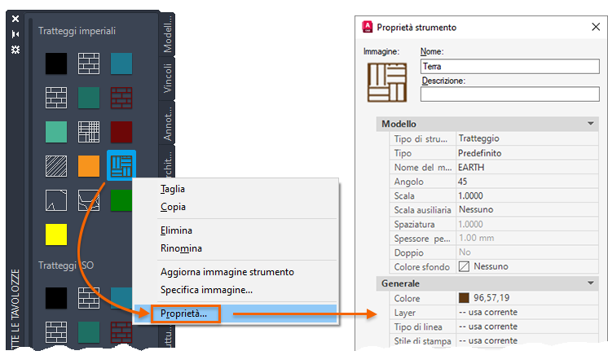Click the palette auto-hide icon
608x364 pixels.
click(x=15, y=34)
